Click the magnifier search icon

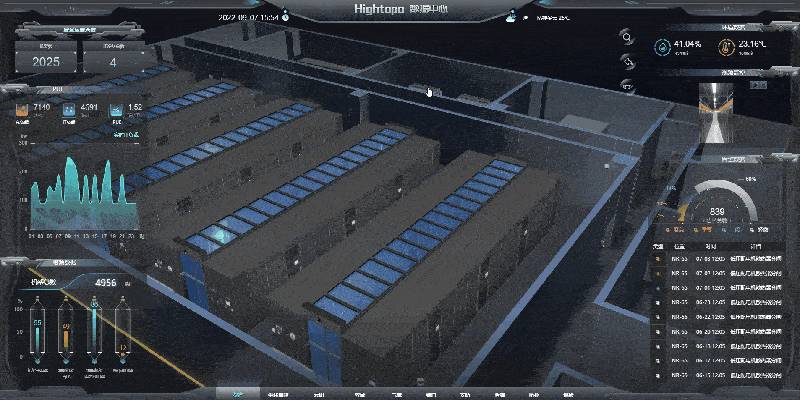(x=627, y=38)
